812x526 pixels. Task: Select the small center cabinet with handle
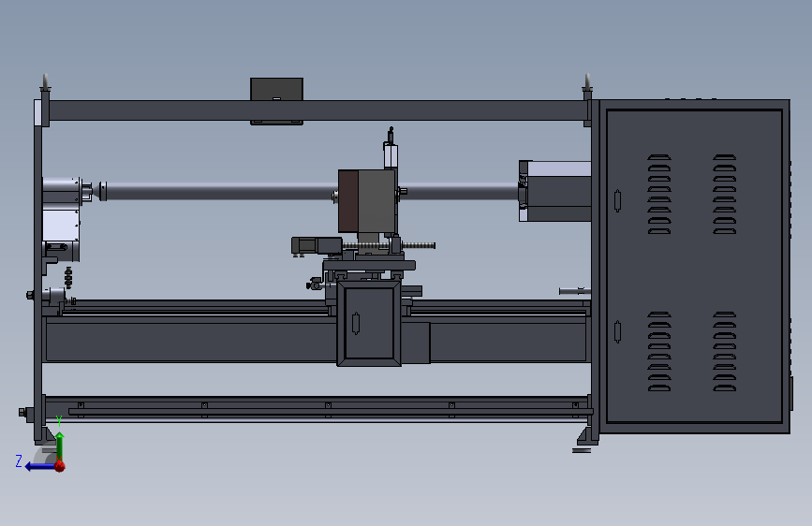pos(369,324)
